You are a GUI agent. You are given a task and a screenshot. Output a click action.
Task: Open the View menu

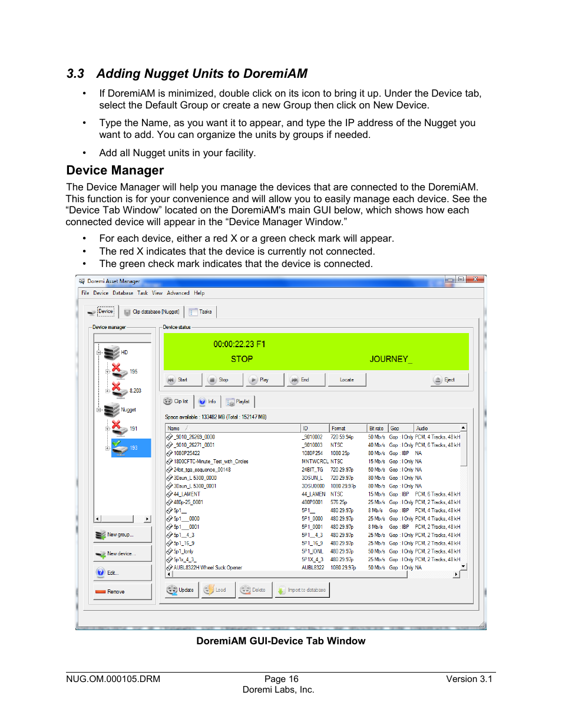pyautogui.click(x=157, y=293)
